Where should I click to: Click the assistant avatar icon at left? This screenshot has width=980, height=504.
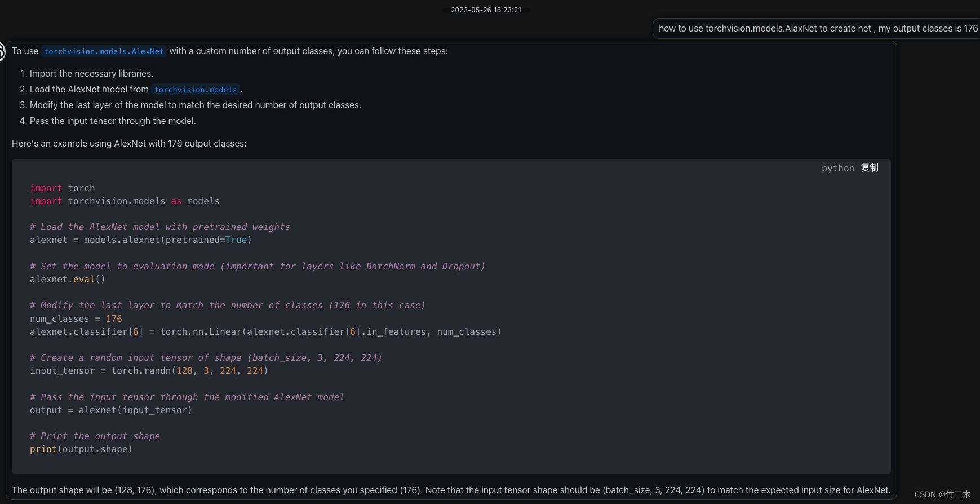2,51
